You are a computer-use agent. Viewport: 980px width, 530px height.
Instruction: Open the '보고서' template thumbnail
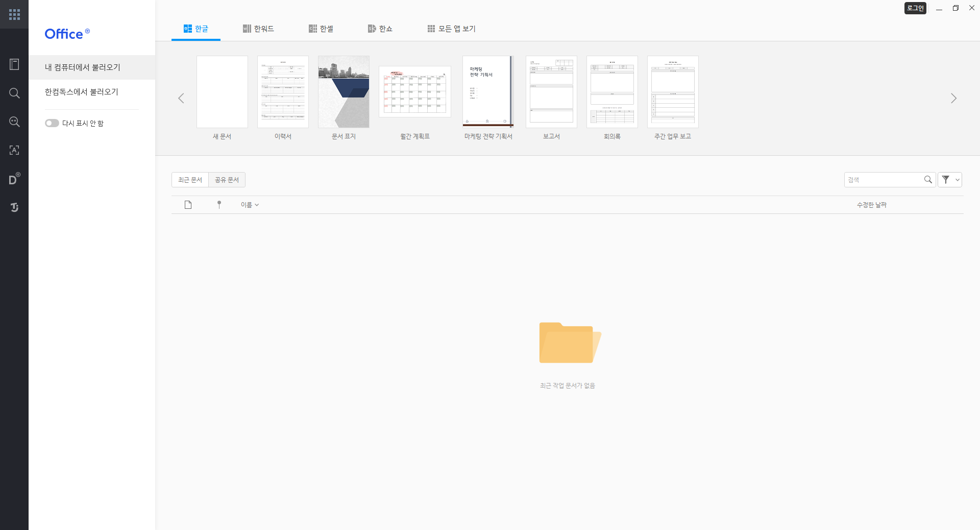click(x=551, y=92)
